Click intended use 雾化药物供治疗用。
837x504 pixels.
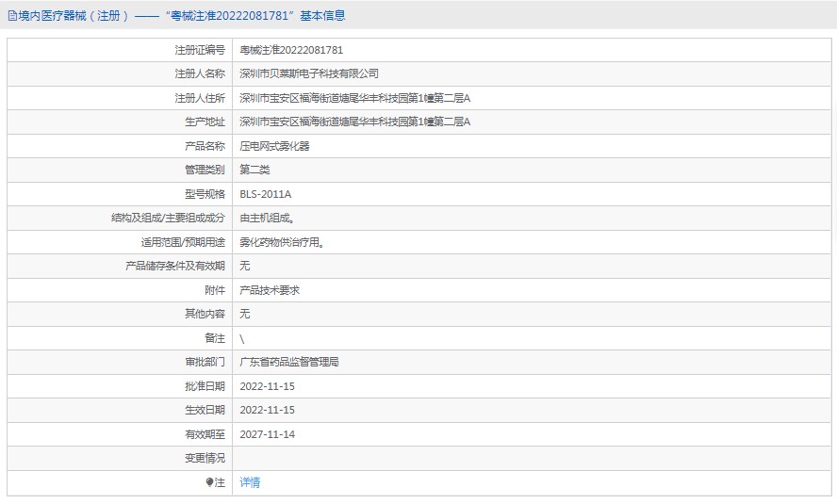click(282, 243)
